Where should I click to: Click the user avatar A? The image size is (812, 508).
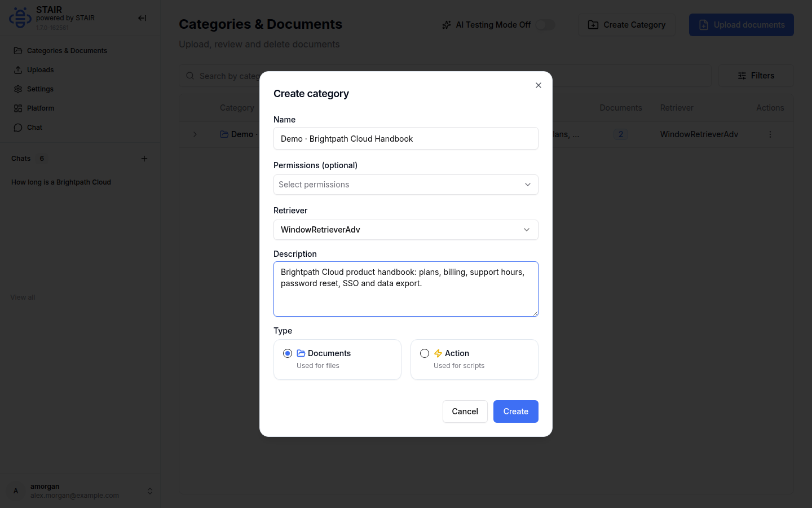click(x=16, y=491)
